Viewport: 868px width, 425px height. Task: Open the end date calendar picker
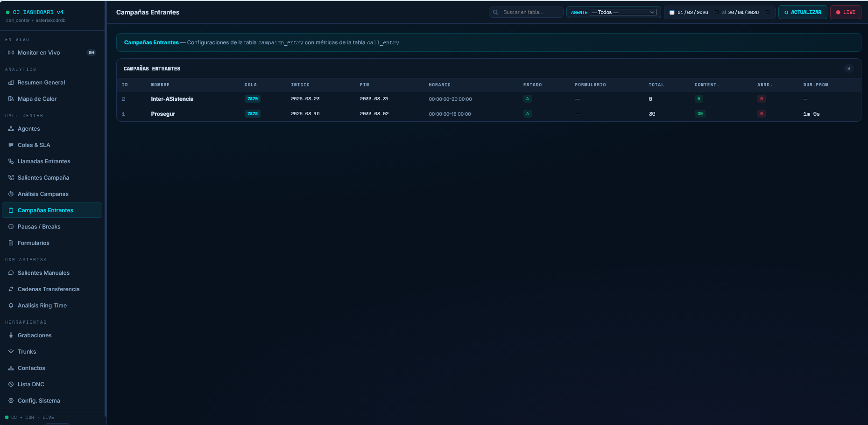[767, 13]
